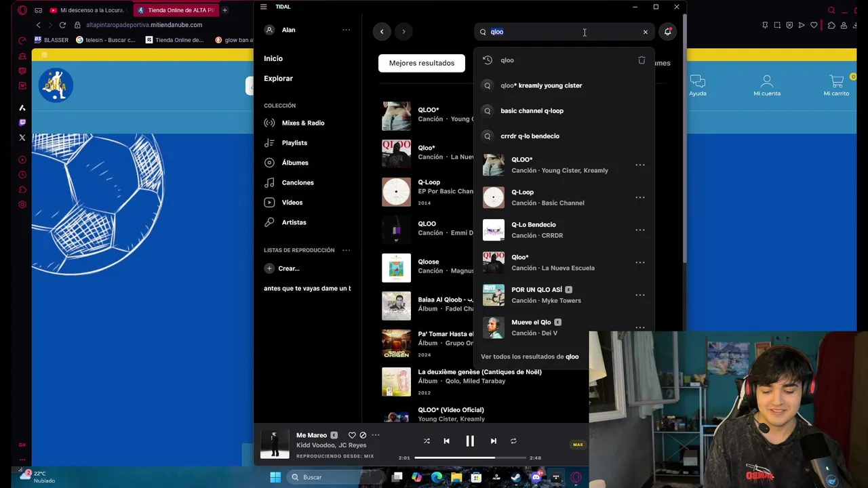Play Mueve el Qlo by Dei V
868x488 pixels.
click(x=494, y=327)
